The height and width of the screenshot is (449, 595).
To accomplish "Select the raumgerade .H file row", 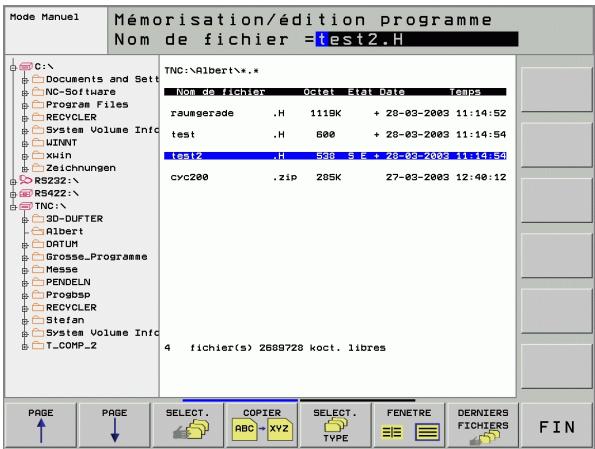I will (335, 113).
